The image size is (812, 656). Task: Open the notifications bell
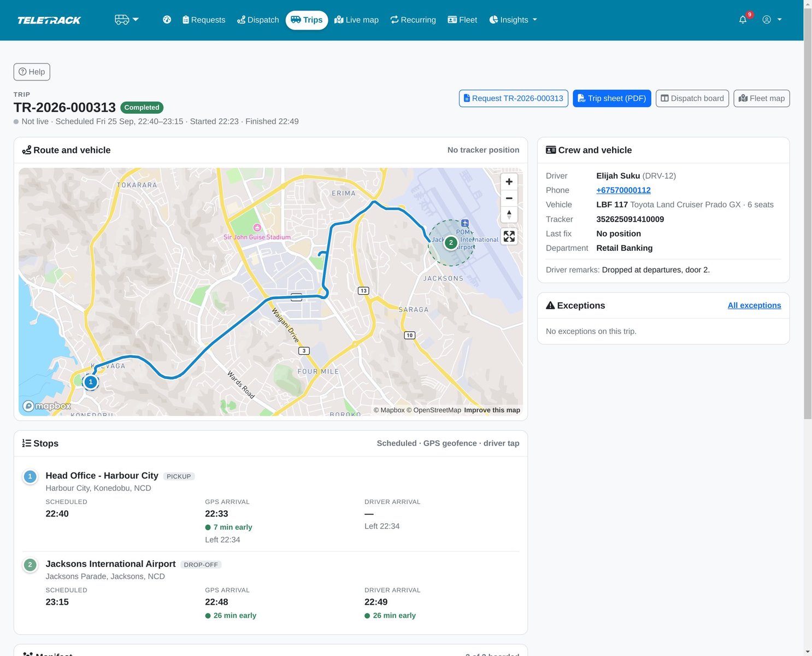[743, 20]
